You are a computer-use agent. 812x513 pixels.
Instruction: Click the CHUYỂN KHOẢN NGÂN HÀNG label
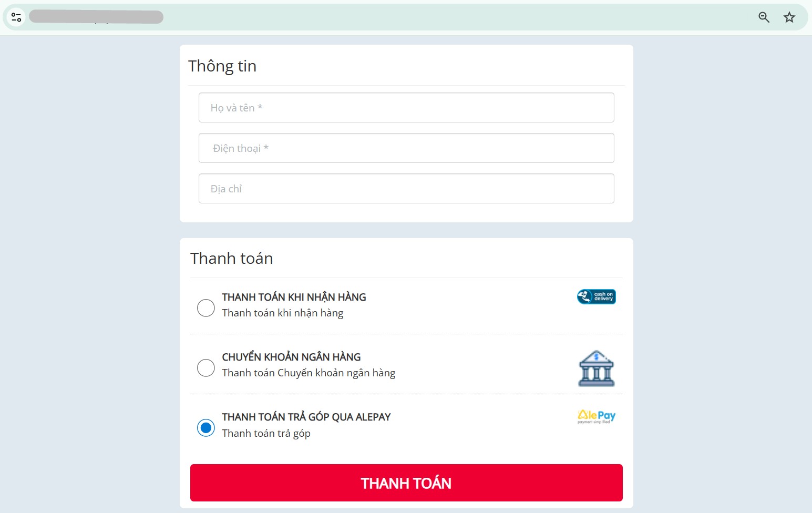[291, 357]
